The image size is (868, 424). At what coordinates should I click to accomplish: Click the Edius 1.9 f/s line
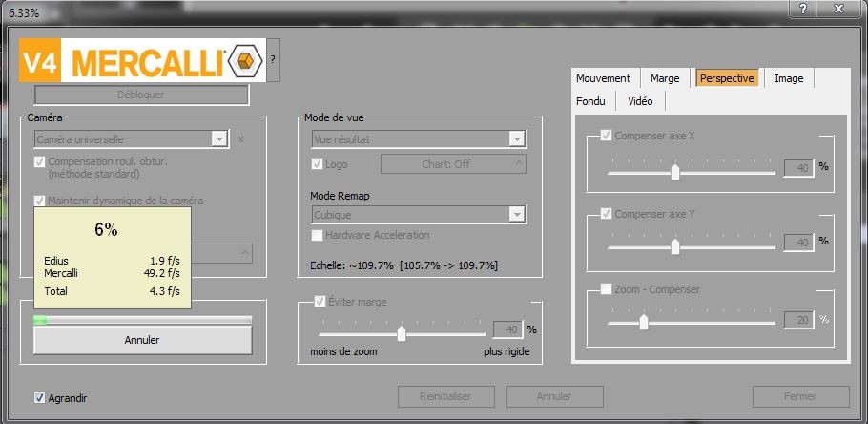(x=112, y=261)
